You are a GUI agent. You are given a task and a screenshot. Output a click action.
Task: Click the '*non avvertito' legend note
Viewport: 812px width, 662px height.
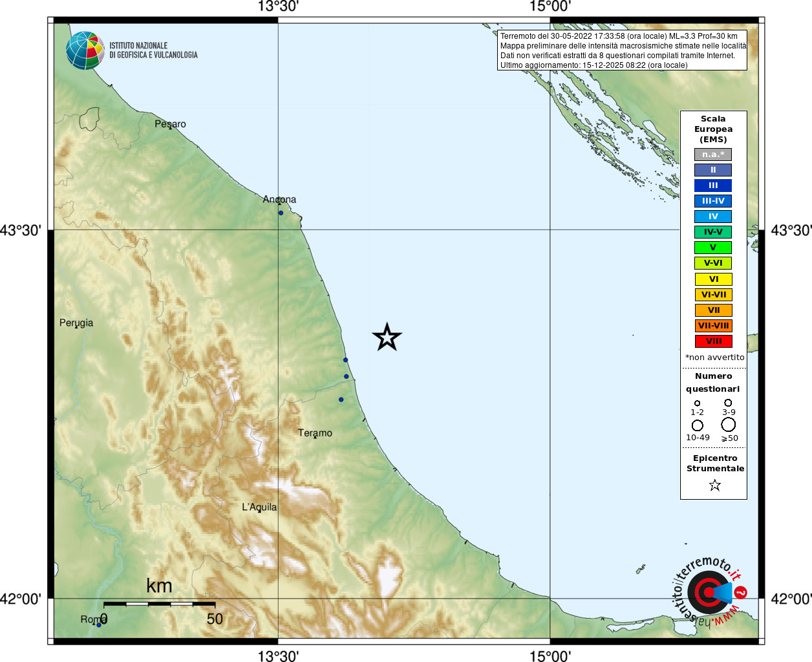click(715, 358)
